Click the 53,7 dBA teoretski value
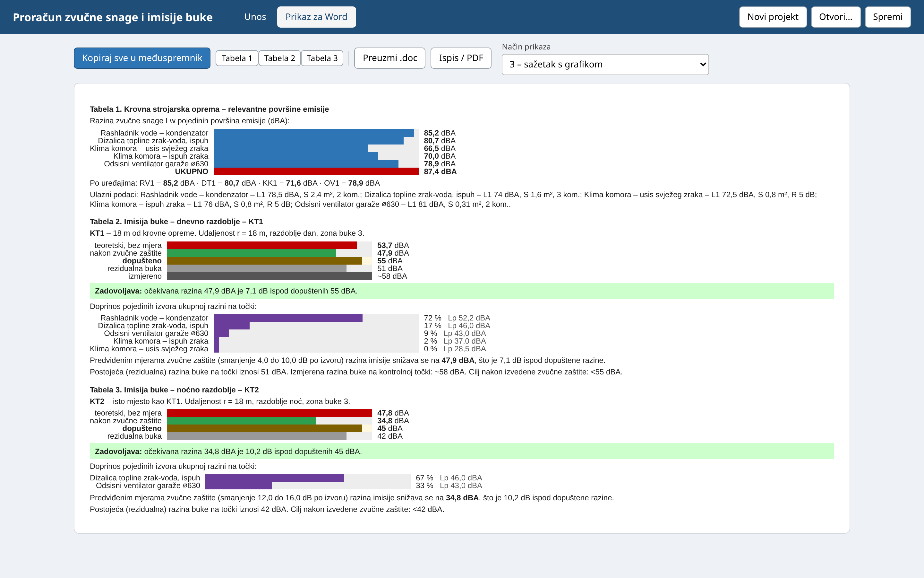This screenshot has width=924, height=578. click(393, 245)
